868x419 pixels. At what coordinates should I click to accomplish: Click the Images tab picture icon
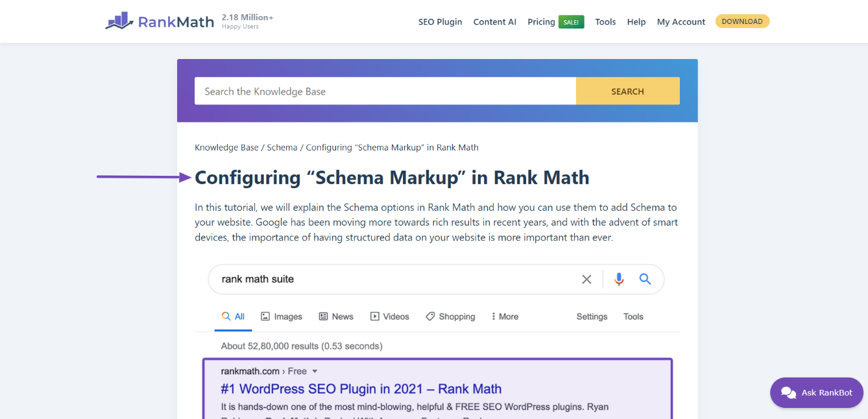click(x=265, y=317)
